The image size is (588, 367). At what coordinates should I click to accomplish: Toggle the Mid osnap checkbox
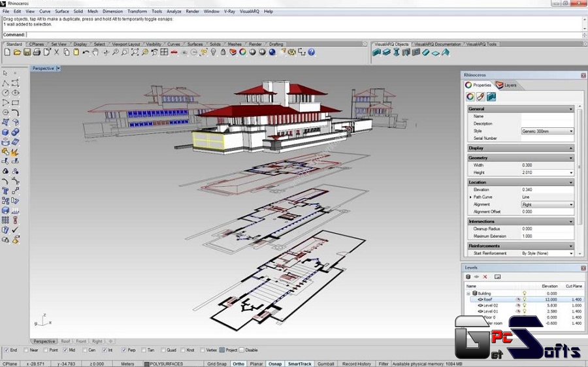pos(65,350)
